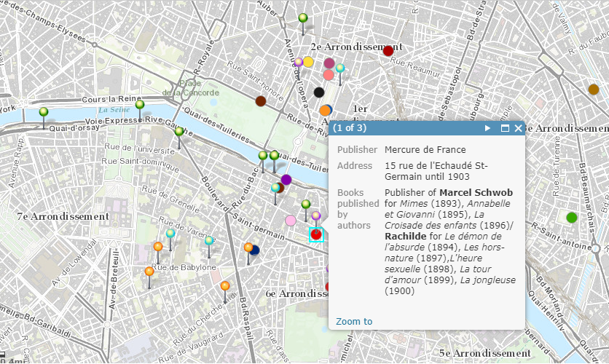The height and width of the screenshot is (364, 609).
Task: Close the publisher info popup
Action: (519, 128)
